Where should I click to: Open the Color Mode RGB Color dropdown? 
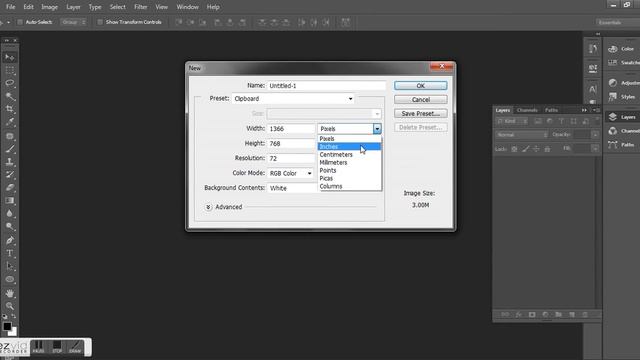point(290,173)
